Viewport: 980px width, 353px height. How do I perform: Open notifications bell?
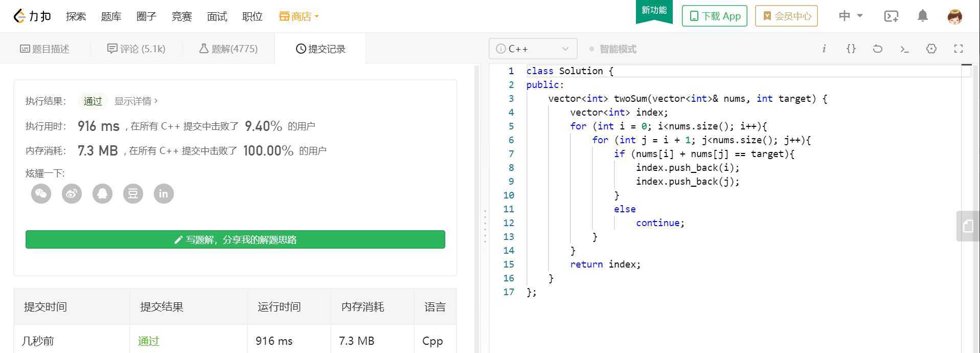(x=922, y=16)
